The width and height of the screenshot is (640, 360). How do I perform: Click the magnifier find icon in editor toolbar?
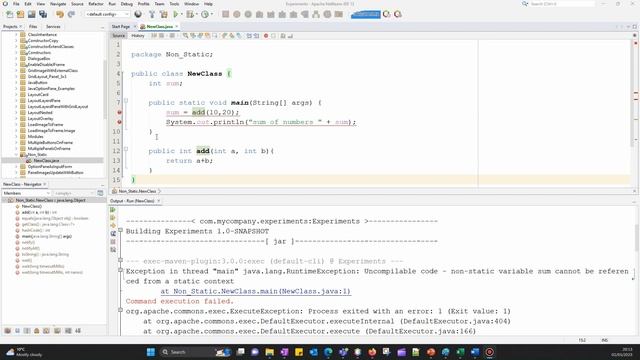pyautogui.click(x=185, y=36)
